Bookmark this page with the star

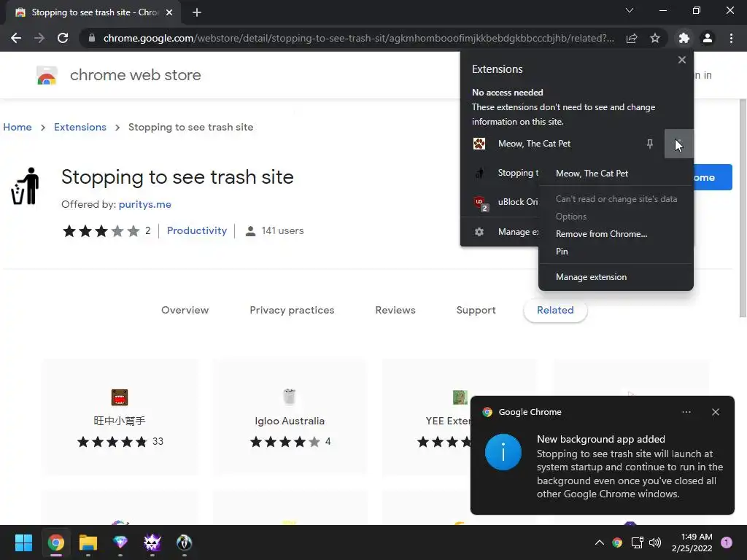[x=655, y=38]
